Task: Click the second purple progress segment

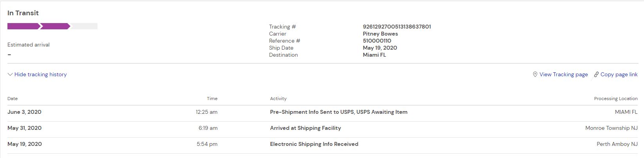Action: (55, 26)
